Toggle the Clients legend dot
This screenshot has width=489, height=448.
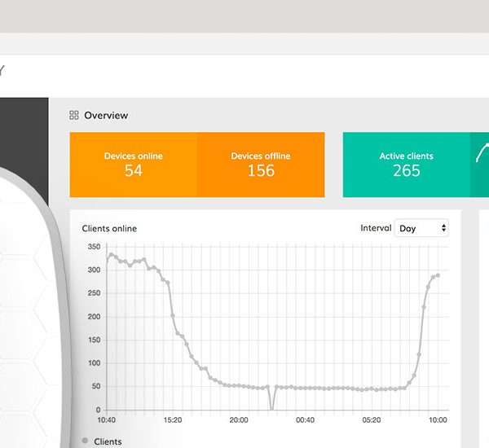[85, 441]
